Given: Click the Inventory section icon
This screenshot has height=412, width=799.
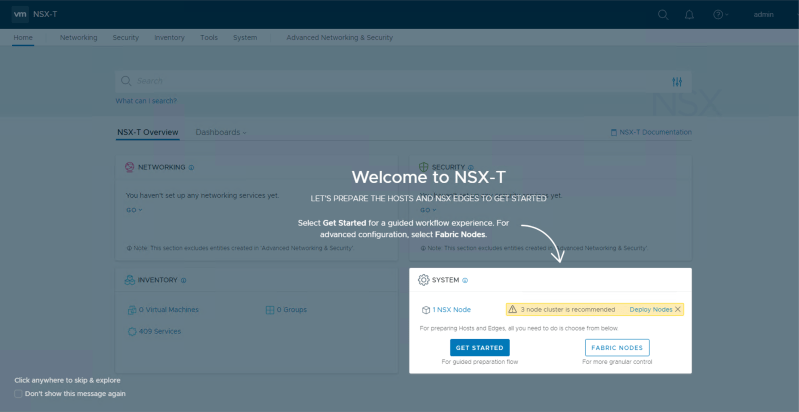Looking at the screenshot, I should tap(130, 280).
